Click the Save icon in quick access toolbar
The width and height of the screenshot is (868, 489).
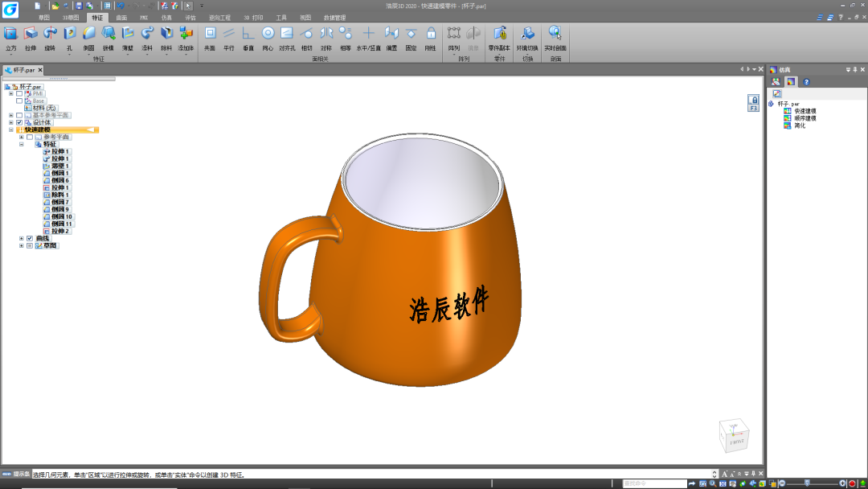[79, 6]
